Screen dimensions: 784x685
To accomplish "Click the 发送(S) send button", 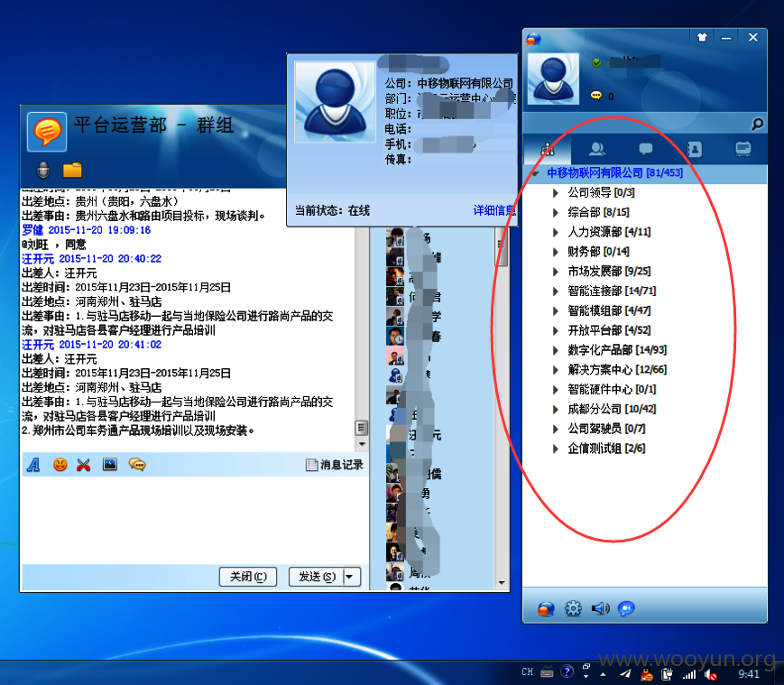I will pyautogui.click(x=317, y=577).
